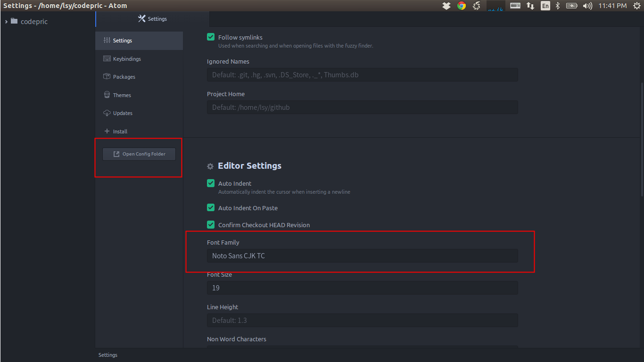Click the gear icon beside Editor Settings
This screenshot has width=644, height=362.
[210, 166]
